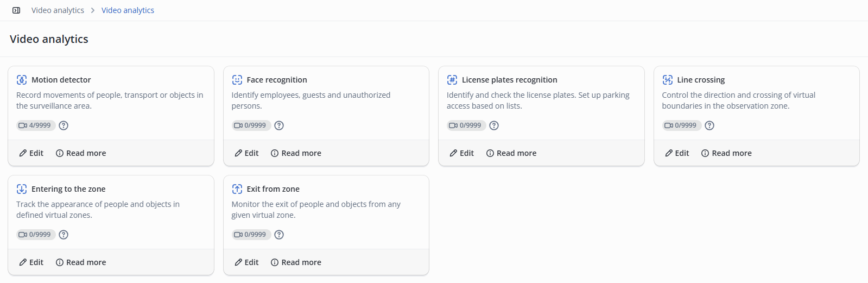
Task: Read more about Face recognition
Action: 296,153
